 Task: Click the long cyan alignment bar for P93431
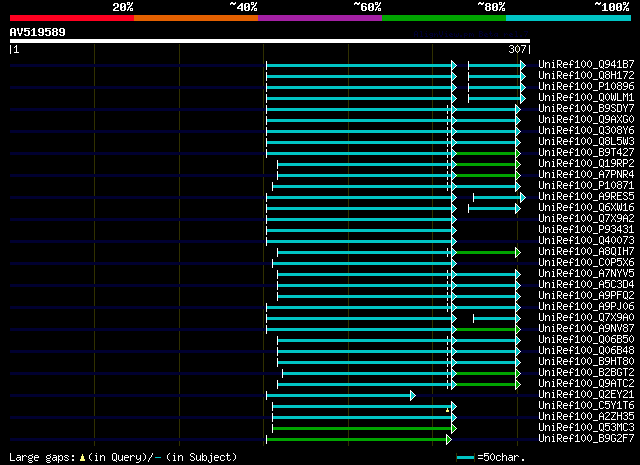click(x=359, y=231)
